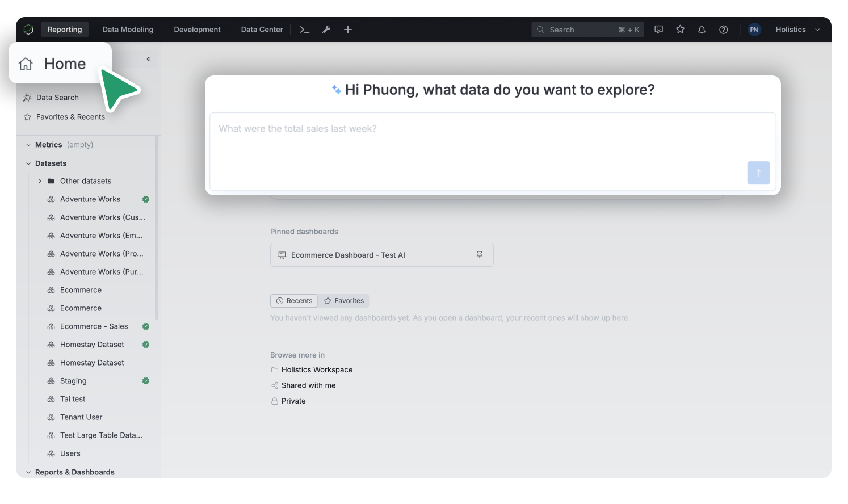Viewport: 848px width, 504px height.
Task: Click the send arrow button
Action: (758, 173)
